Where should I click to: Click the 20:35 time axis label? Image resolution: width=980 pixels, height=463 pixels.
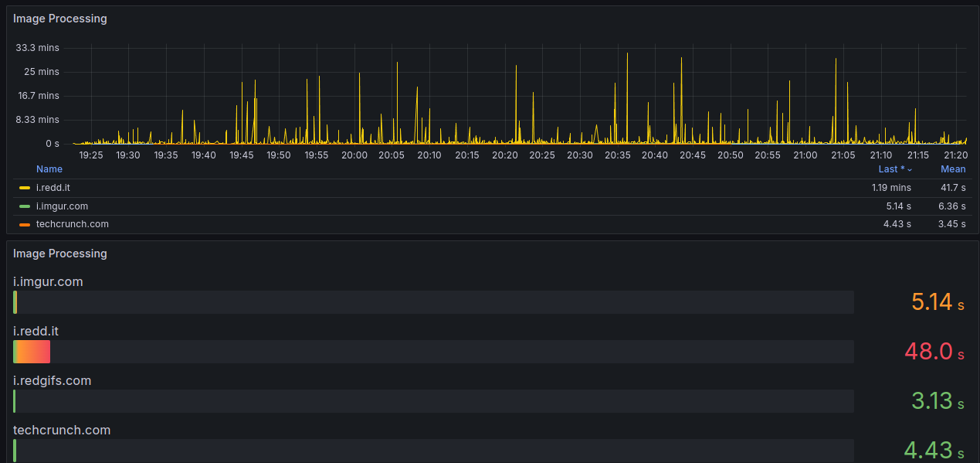click(617, 155)
